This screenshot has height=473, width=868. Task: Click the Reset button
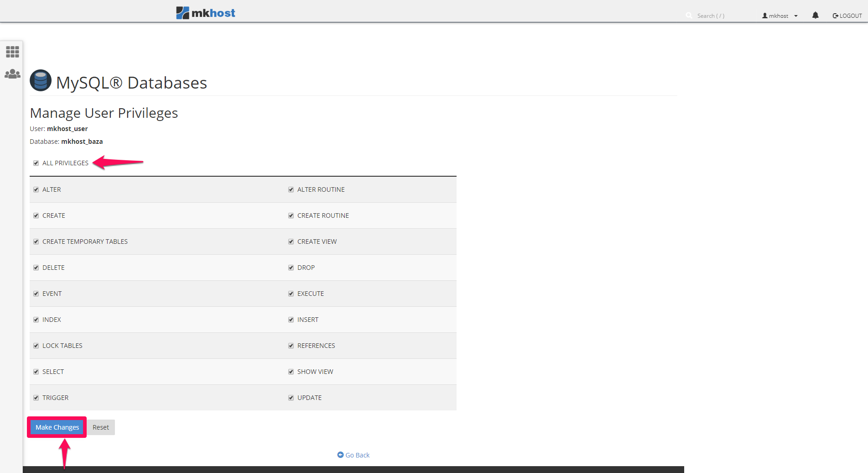pos(101,427)
